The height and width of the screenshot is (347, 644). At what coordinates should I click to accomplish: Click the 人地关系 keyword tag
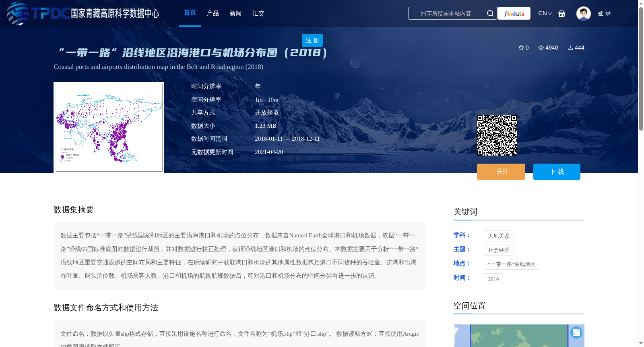tap(499, 236)
